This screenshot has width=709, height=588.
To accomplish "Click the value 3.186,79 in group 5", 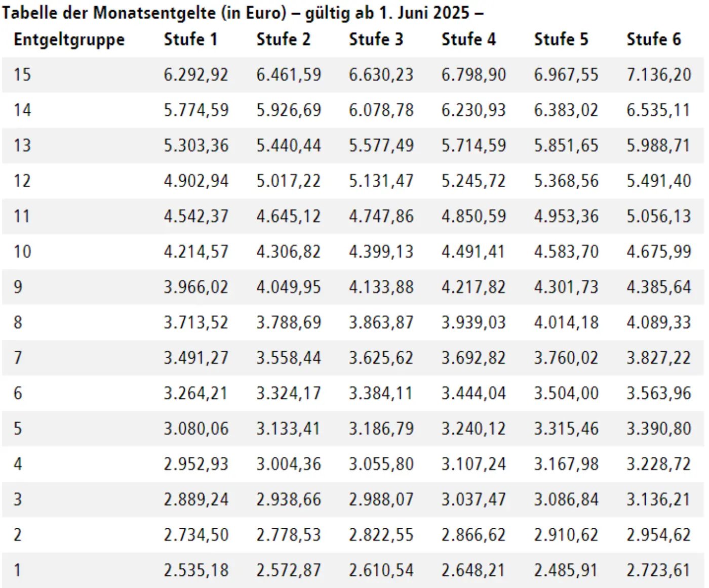I will 381,429.
